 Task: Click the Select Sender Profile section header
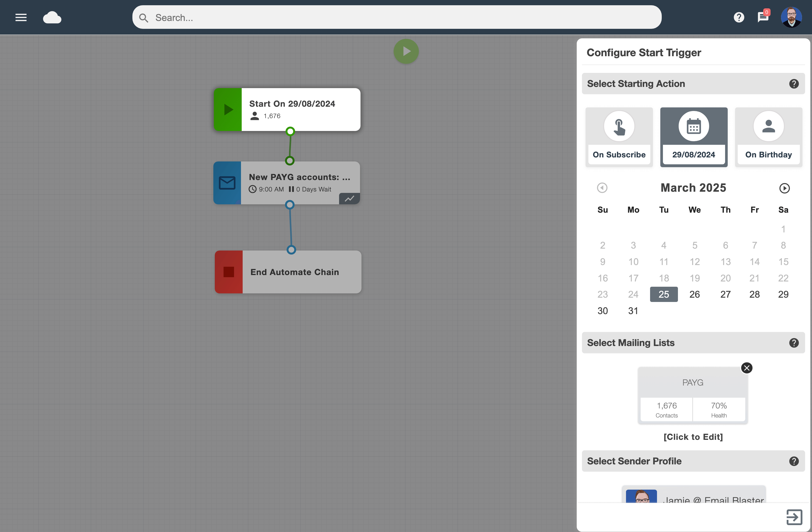(x=693, y=461)
